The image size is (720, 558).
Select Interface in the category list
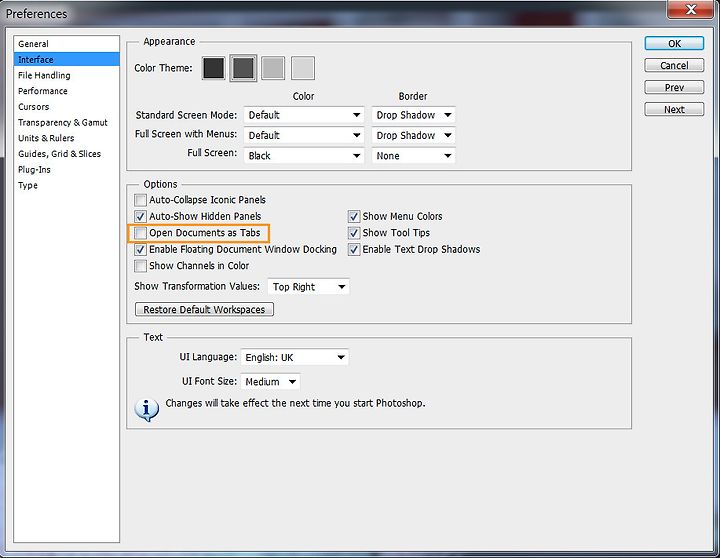click(67, 60)
